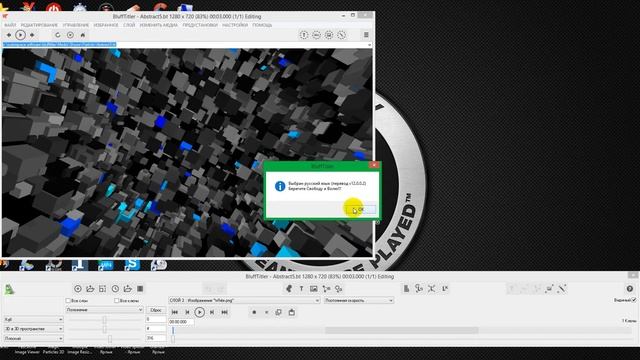Screen dimensions: 640x360
Task: Open the СЛОЙ menu
Action: tap(129, 25)
